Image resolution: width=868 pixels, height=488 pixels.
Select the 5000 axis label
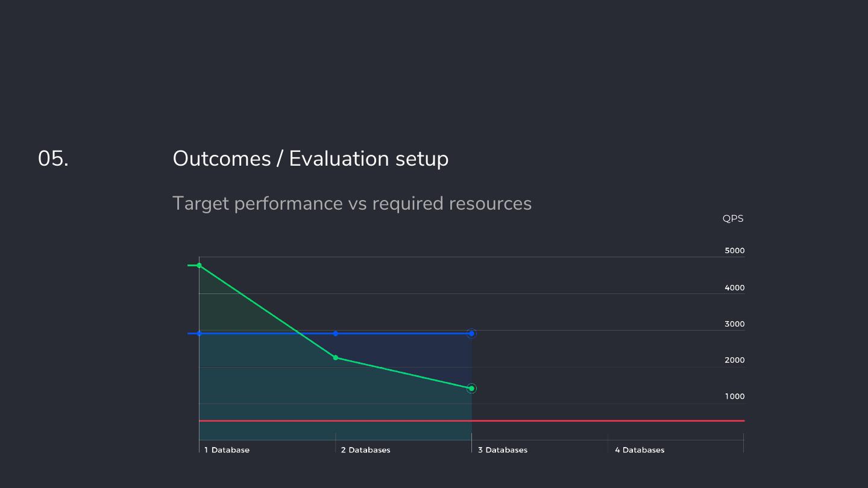pyautogui.click(x=734, y=251)
